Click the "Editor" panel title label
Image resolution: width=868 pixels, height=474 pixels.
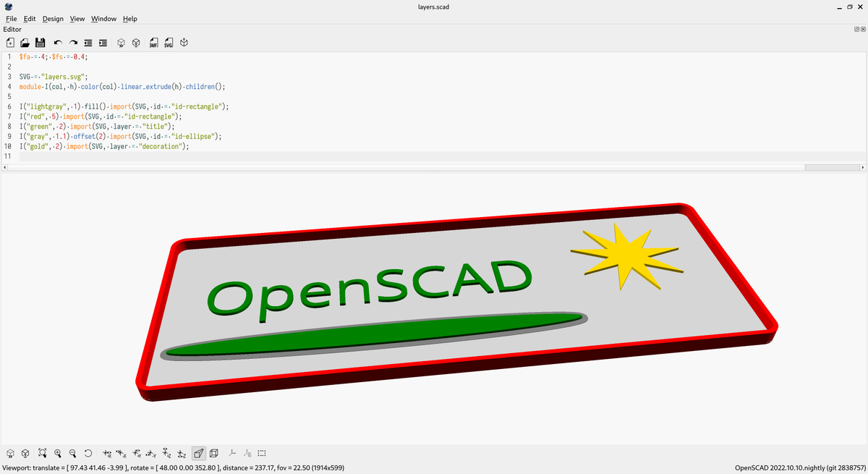coord(12,30)
